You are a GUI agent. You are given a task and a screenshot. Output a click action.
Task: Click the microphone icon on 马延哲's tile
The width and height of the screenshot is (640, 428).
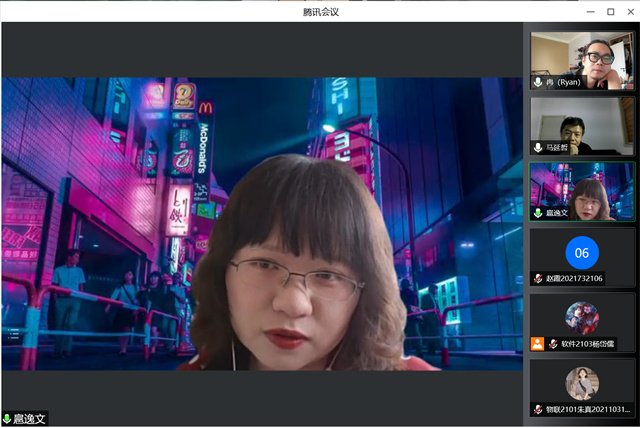[538, 147]
